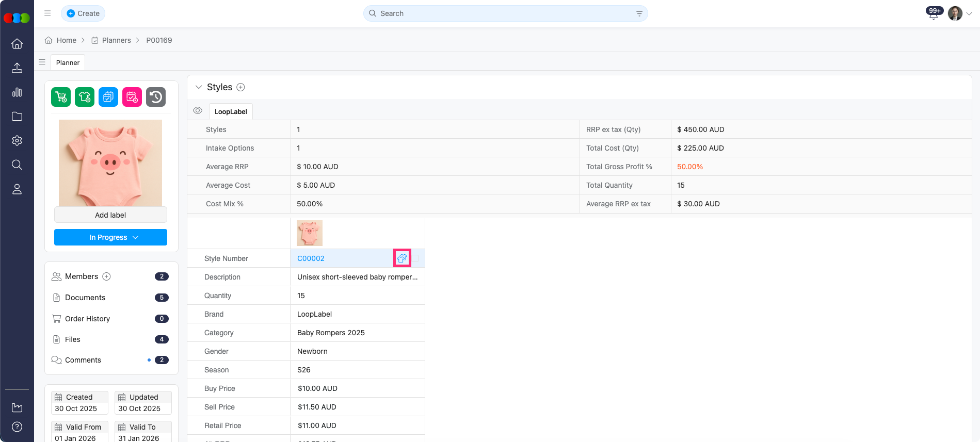Image resolution: width=980 pixels, height=442 pixels.
Task: Click the shirts icon beside style C00002
Action: click(x=402, y=258)
